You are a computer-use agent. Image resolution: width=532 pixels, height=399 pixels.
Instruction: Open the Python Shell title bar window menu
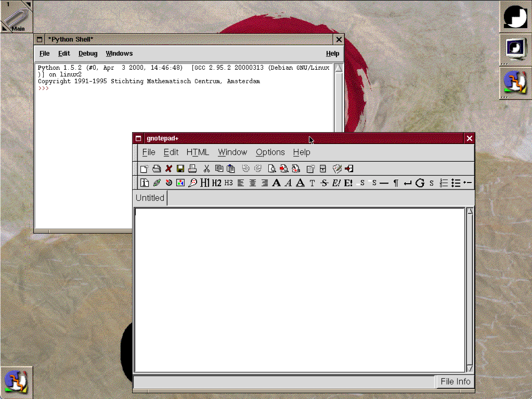40,40
